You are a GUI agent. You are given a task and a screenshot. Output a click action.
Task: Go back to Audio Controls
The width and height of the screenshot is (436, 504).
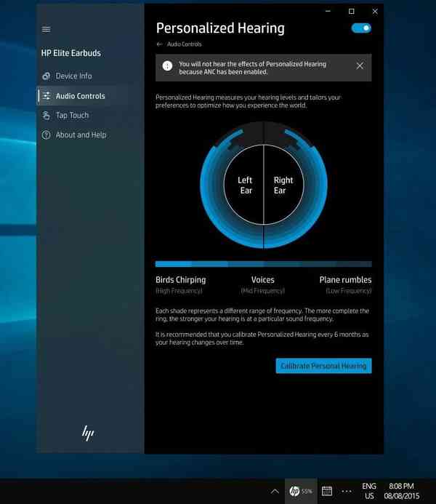click(160, 44)
